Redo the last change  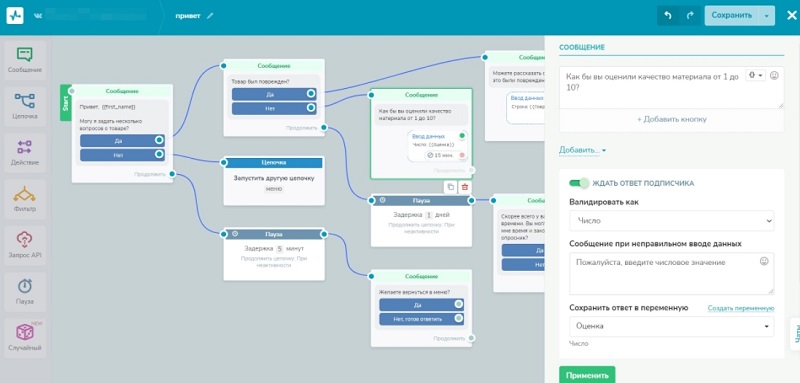[690, 15]
